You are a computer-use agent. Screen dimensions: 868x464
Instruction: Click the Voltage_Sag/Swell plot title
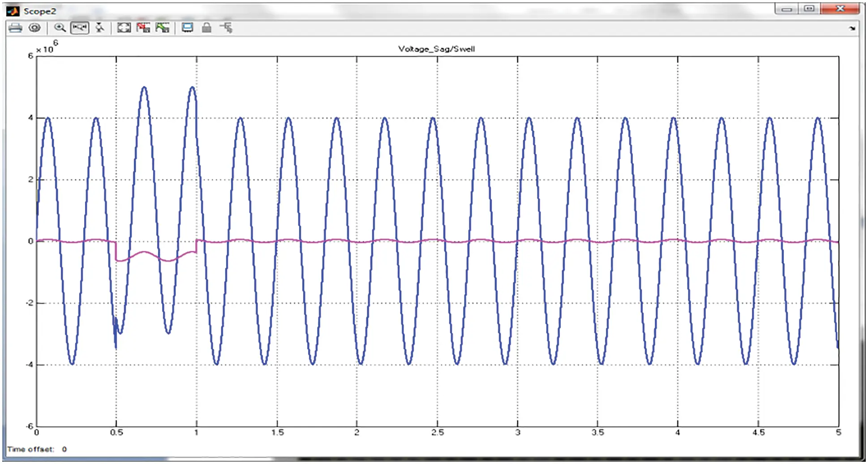point(436,49)
